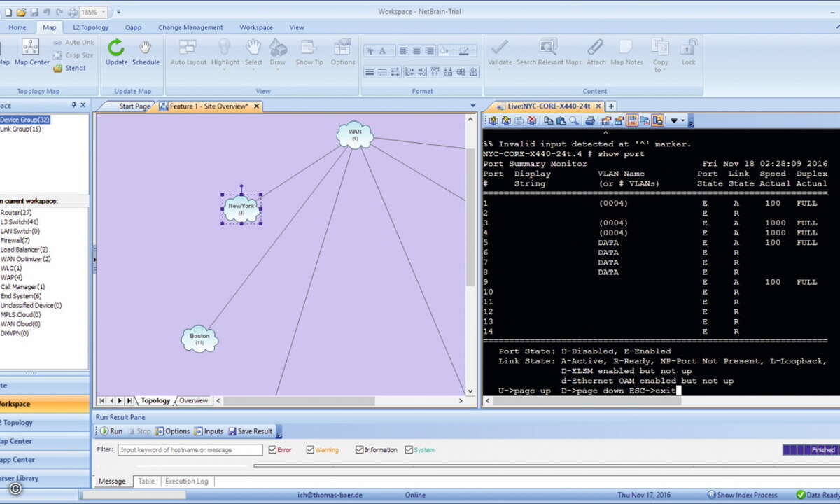Expand the Validate dropdown

click(x=500, y=69)
